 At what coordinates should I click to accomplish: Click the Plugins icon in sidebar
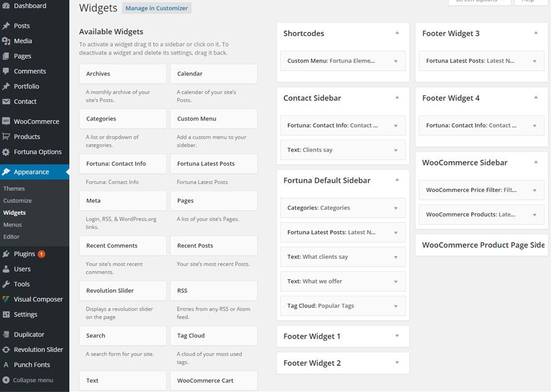[x=6, y=254]
